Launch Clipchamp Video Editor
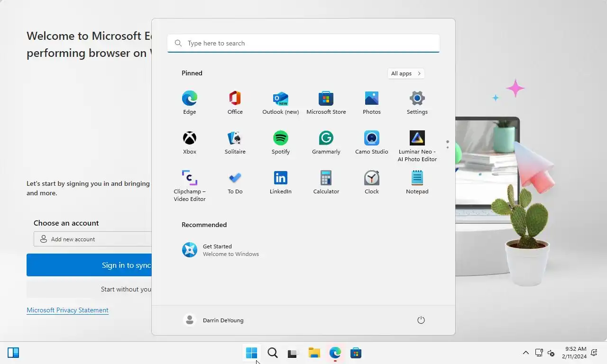 (190, 186)
